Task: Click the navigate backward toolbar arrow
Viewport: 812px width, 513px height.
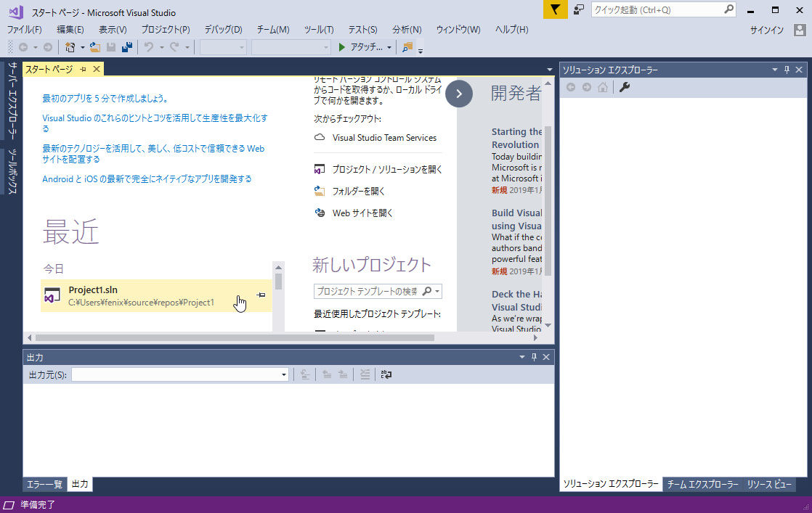Action: click(23, 47)
